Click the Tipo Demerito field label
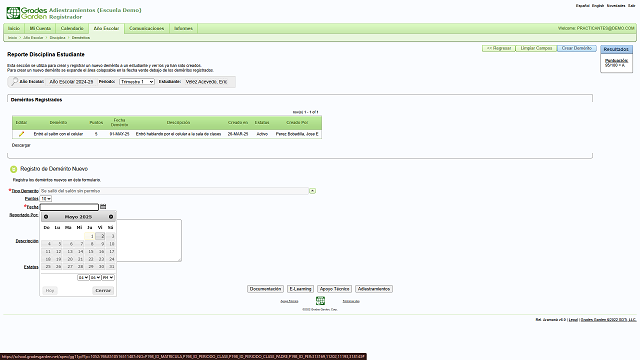Screen dimensions: 640x360 tap(24, 191)
